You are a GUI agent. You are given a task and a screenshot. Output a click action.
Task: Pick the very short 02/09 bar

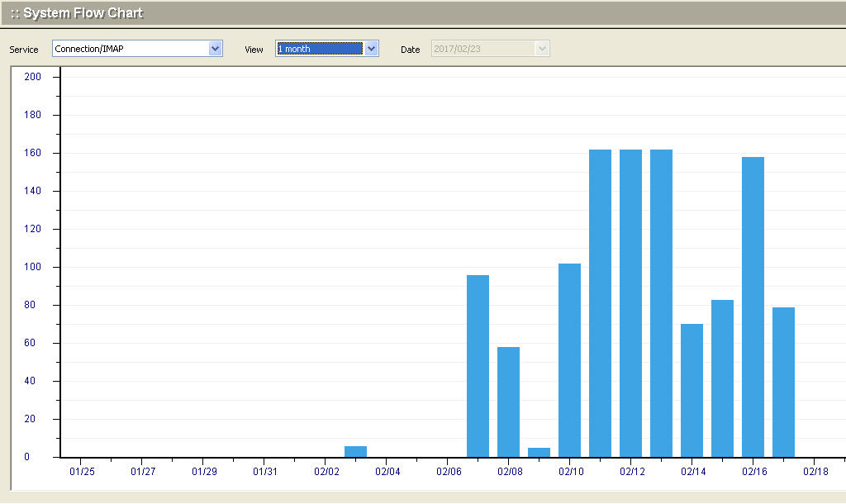[x=539, y=452]
